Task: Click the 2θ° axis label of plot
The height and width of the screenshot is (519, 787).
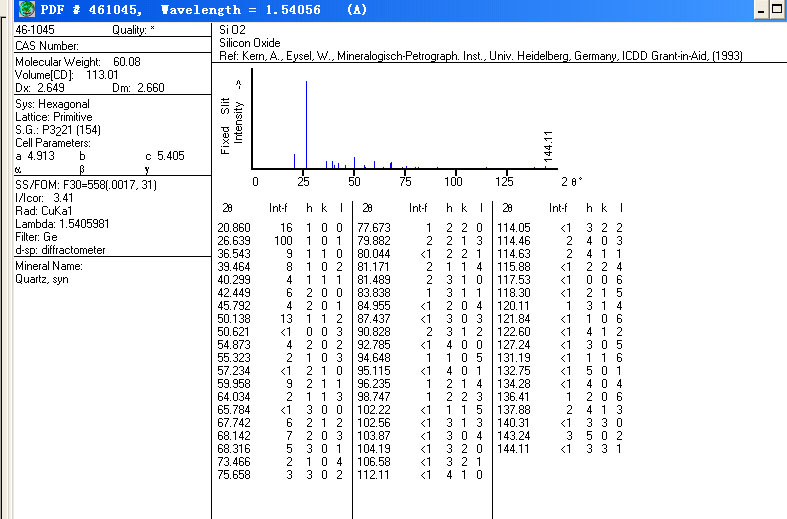Action: coord(572,182)
